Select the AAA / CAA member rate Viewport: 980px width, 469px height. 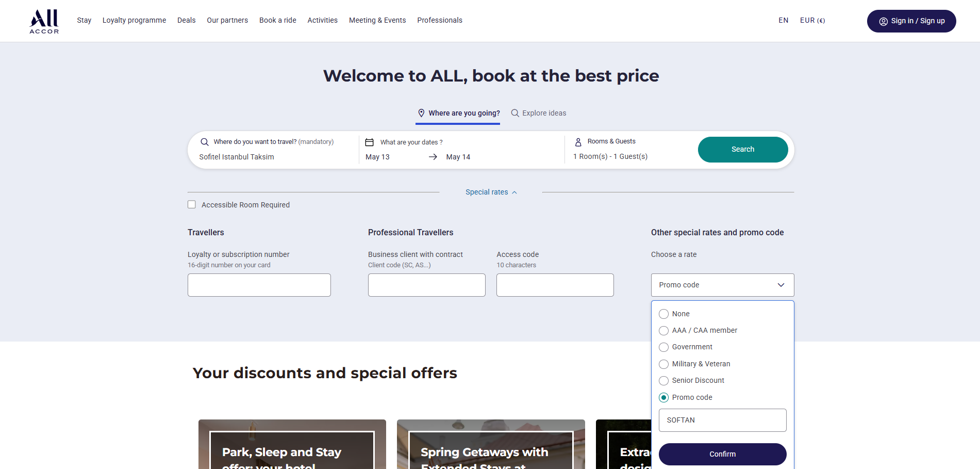click(664, 331)
